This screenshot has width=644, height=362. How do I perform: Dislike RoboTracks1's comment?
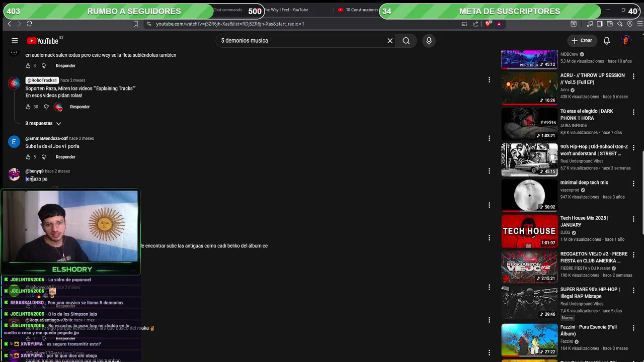coord(46,107)
